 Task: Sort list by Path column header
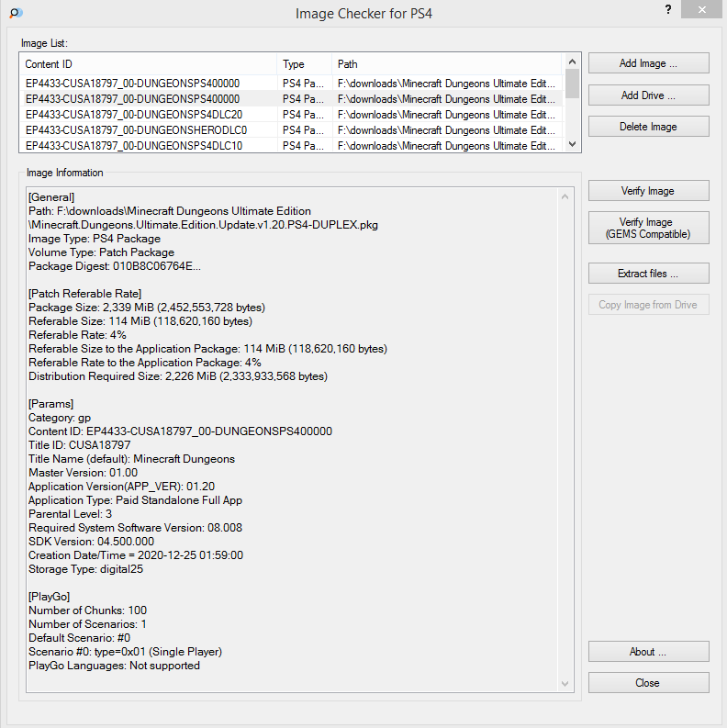(x=447, y=64)
